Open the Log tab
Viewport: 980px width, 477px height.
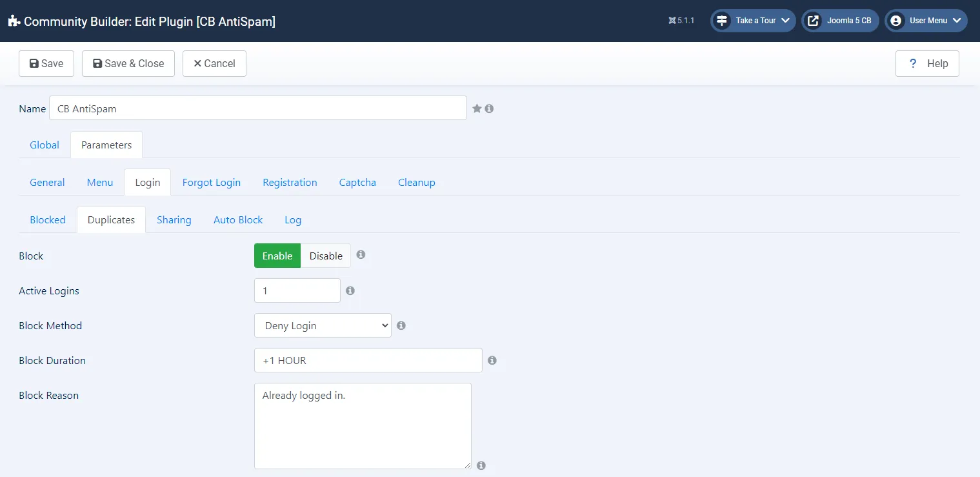click(x=293, y=219)
